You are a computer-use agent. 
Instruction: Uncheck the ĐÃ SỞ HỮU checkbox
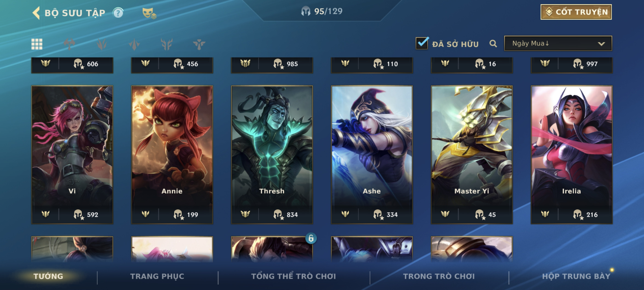pos(422,43)
